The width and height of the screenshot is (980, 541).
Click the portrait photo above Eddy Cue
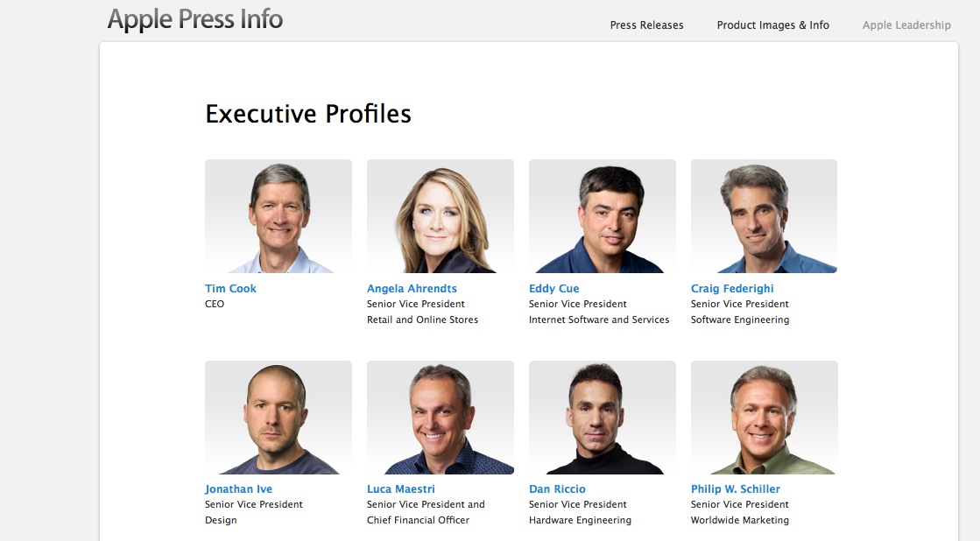coord(602,216)
